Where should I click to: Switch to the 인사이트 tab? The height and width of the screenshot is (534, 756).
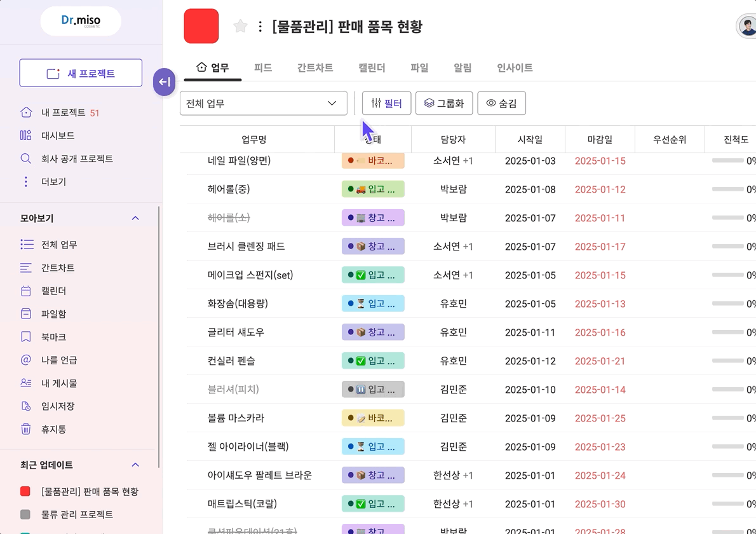click(x=515, y=67)
